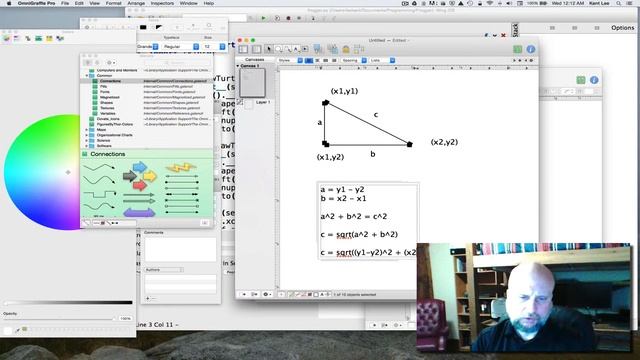Click the yellow lightning bolt connection stencil
Screen dimensions: 640x360
[182, 167]
